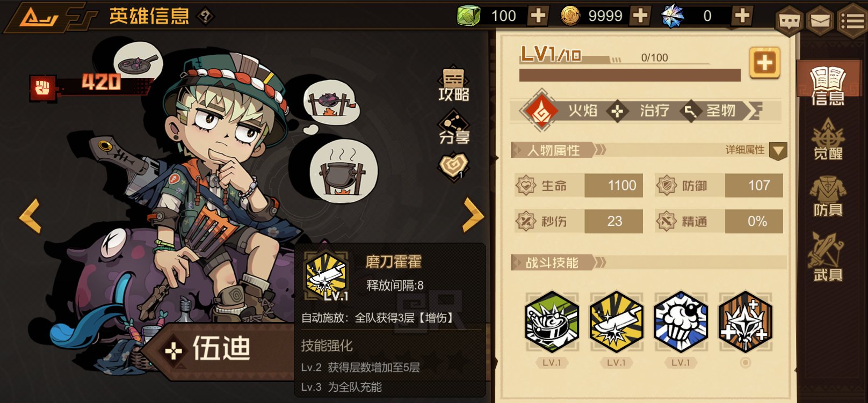Click the help question mark beside 英雄信息
This screenshot has width=868, height=403.
(205, 16)
